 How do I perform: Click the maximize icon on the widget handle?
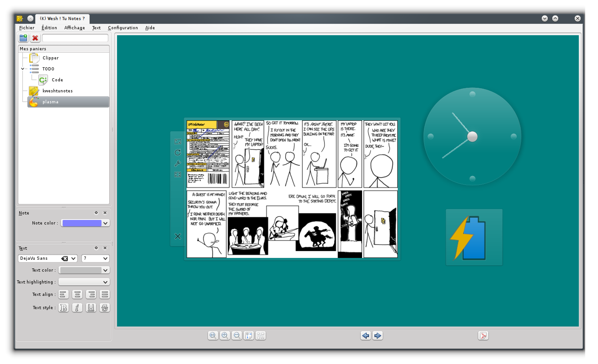tap(178, 174)
